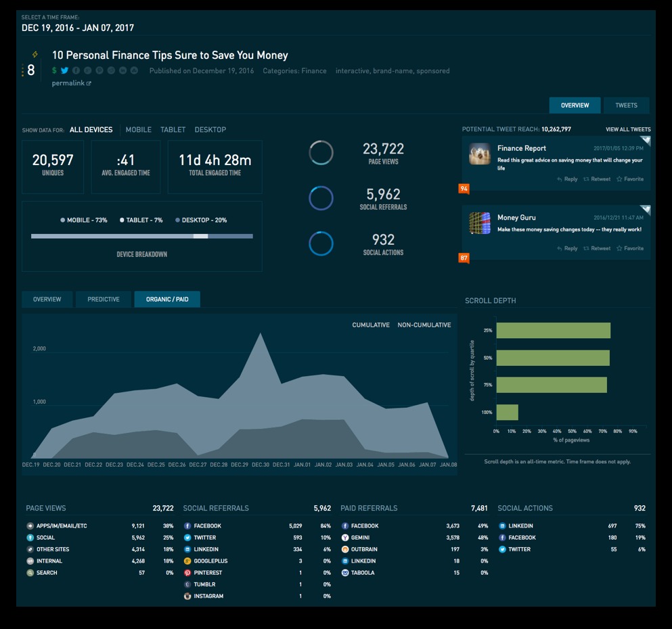
Task: Click the Twitter bird icon under article title
Action: (64, 71)
